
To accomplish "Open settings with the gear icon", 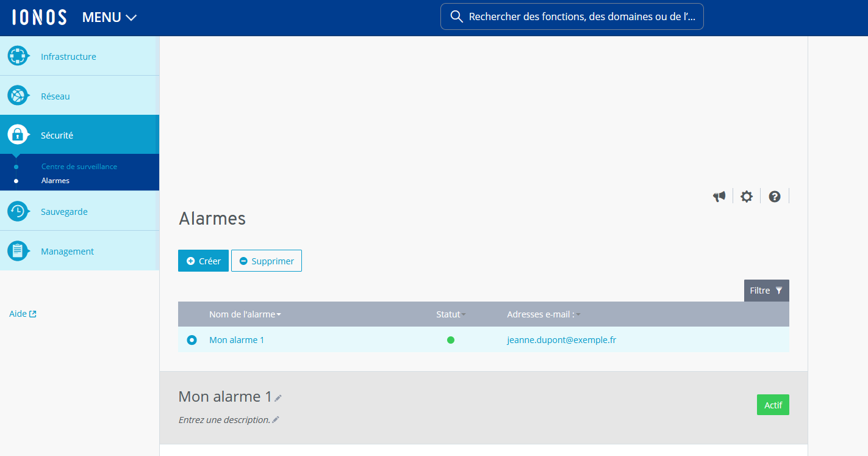I will coord(747,197).
